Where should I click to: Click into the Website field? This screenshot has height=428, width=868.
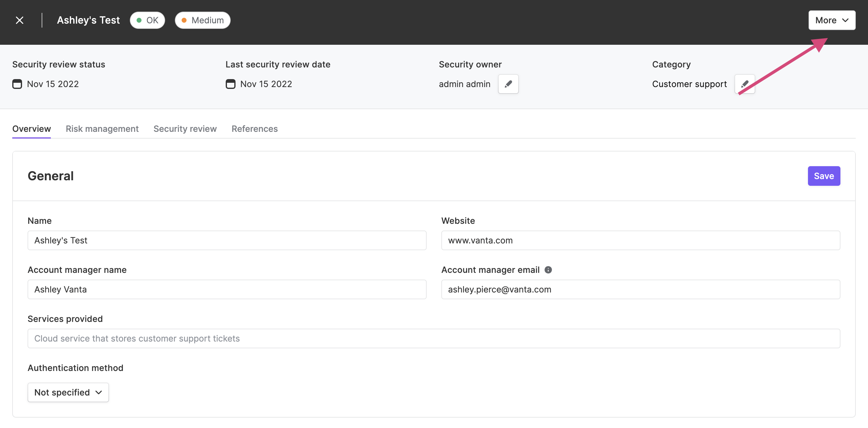(x=640, y=240)
